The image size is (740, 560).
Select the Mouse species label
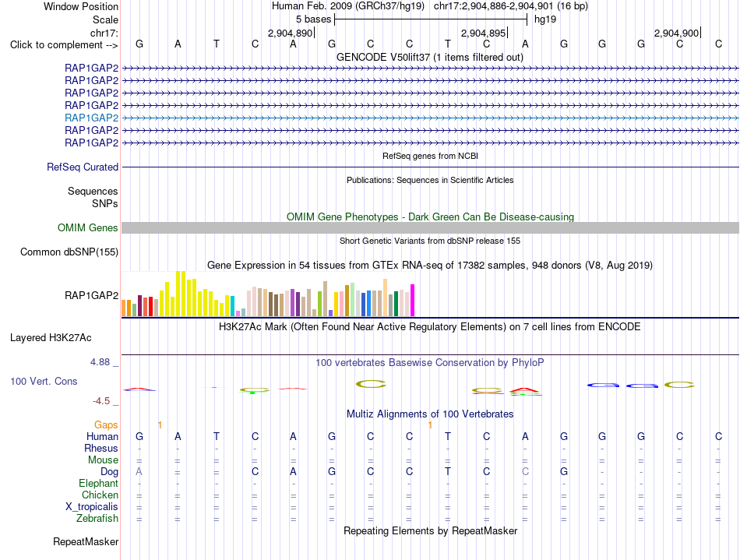pos(103,460)
